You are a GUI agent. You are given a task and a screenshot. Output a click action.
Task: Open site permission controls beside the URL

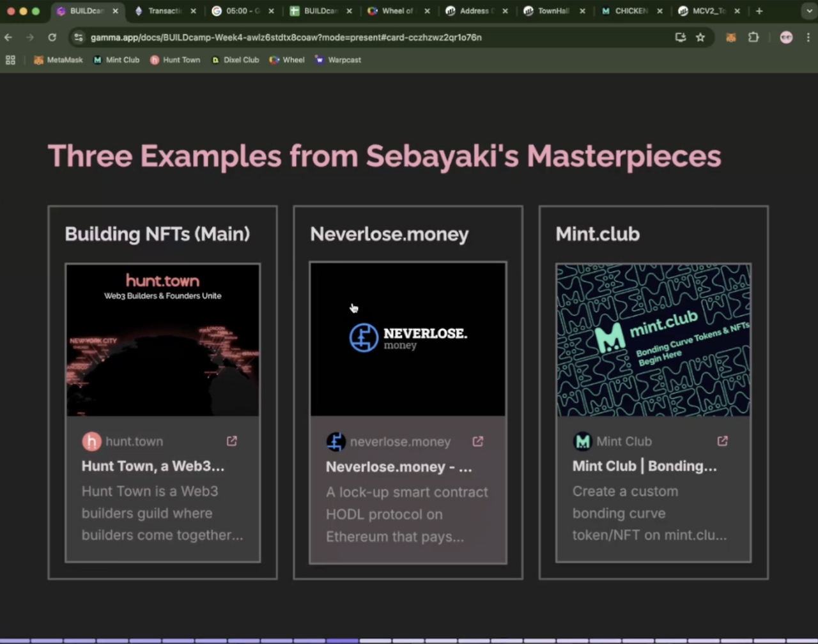[x=78, y=37]
